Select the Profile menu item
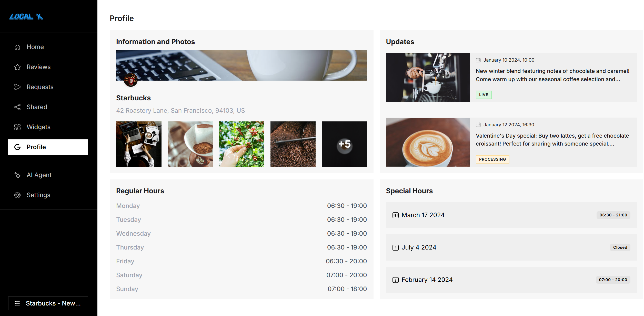The image size is (644, 316). pos(48,147)
